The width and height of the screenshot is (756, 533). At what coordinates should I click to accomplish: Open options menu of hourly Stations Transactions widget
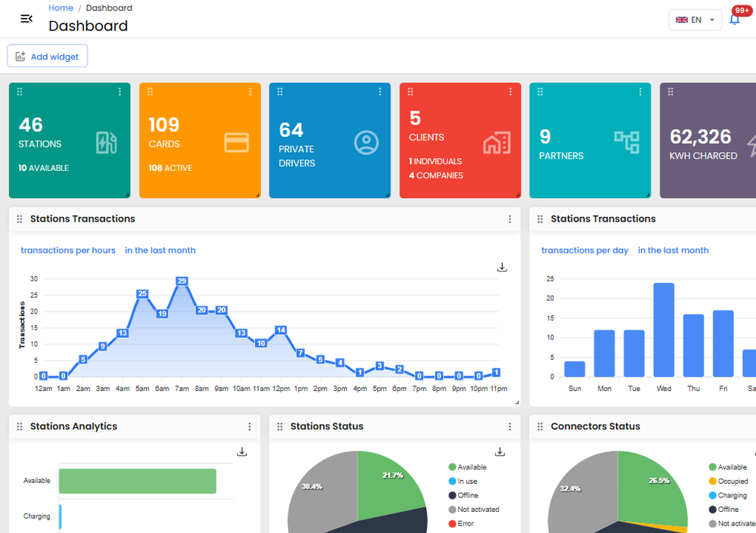click(x=510, y=219)
